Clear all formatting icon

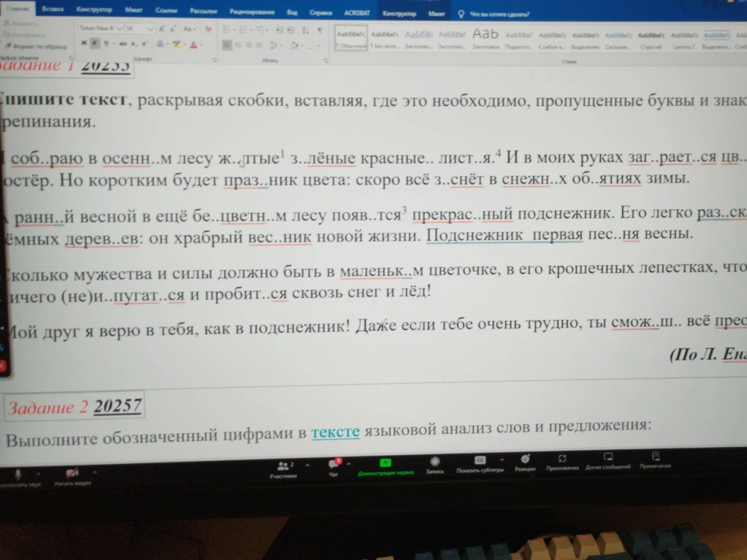pyautogui.click(x=208, y=29)
